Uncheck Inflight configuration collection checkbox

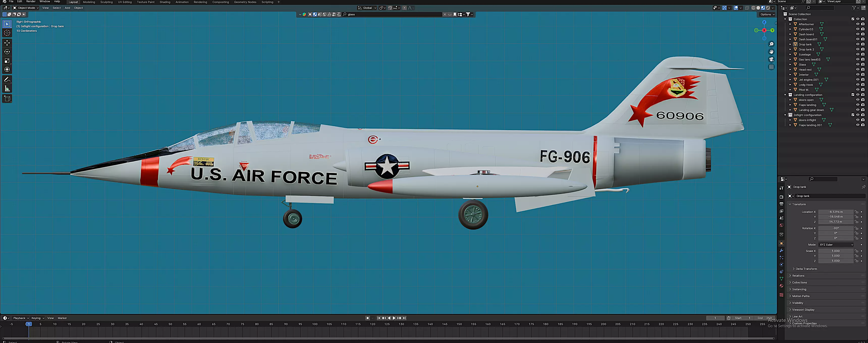853,115
